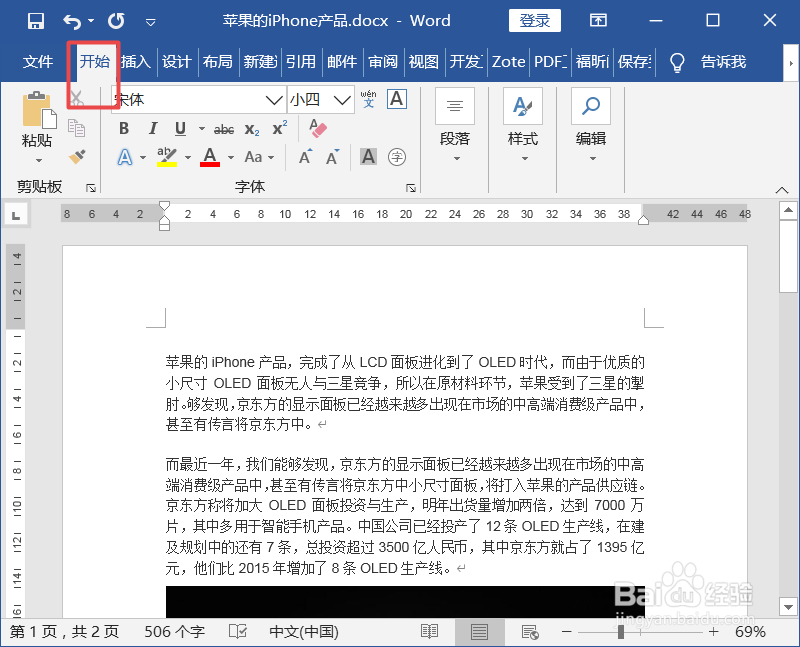Switch to the 插入 ribbon tab
This screenshot has width=800, height=647.
[136, 61]
